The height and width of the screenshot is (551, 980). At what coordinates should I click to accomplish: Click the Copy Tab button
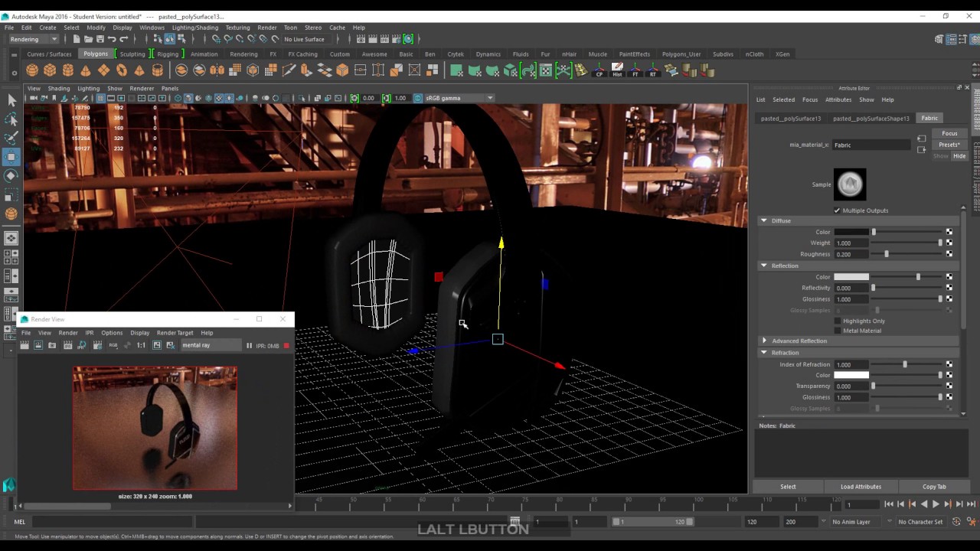click(x=934, y=487)
